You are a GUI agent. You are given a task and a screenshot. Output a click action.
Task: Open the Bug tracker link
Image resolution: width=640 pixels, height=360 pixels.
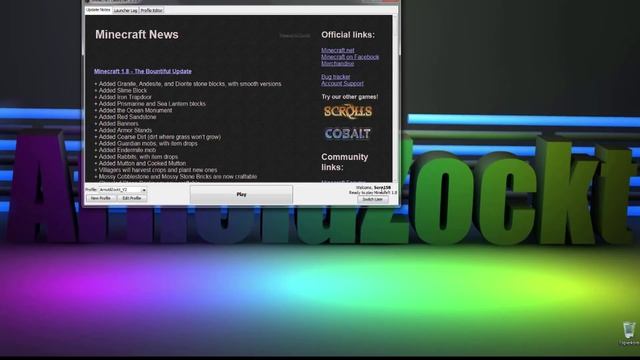click(336, 77)
